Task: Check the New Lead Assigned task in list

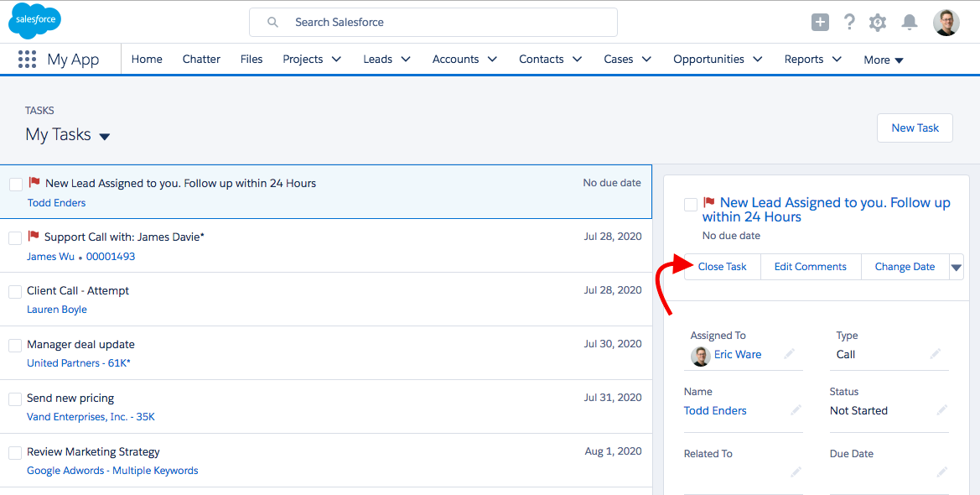Action: tap(16, 184)
